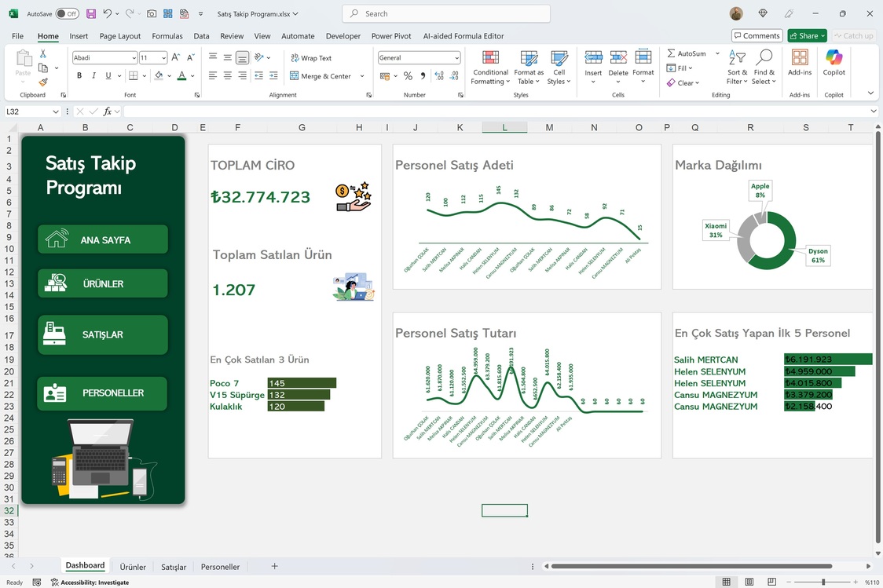Click the camera screenshot icon in quick access
883x588 pixels.
pyautogui.click(x=152, y=13)
